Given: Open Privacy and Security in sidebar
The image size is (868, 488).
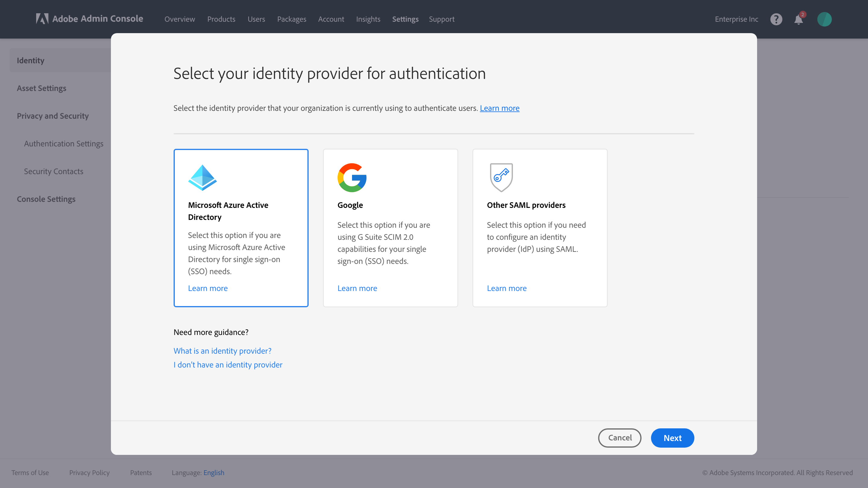Looking at the screenshot, I should 52,116.
